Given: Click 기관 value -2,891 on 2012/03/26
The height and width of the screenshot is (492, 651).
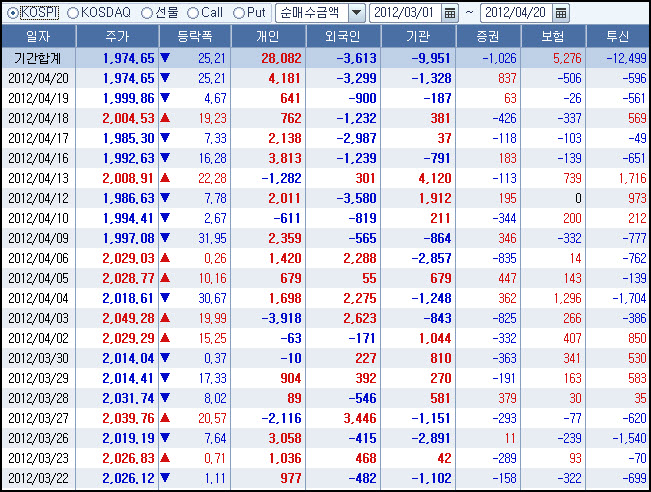Looking at the screenshot, I should pyautogui.click(x=431, y=438).
